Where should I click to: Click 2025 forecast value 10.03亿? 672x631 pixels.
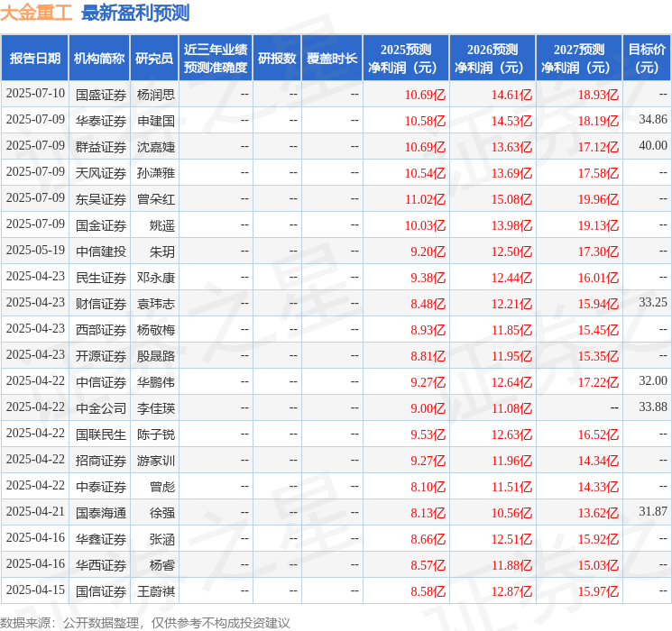[x=425, y=225]
